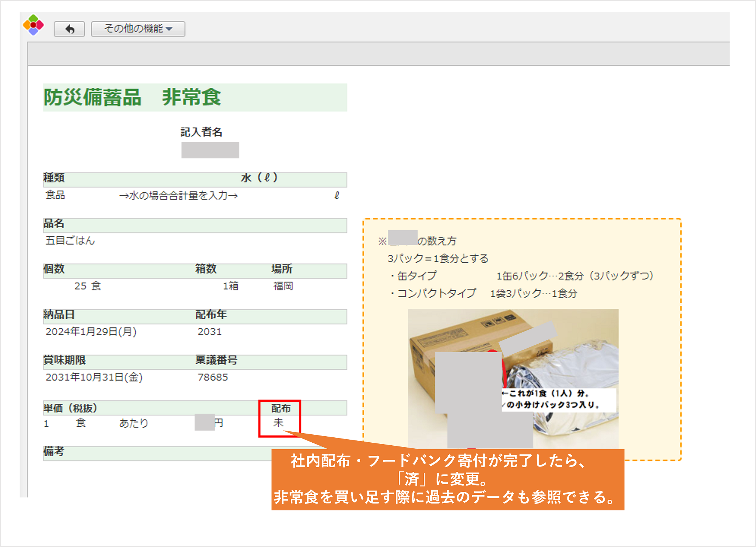Click the back arrow button
Viewport: 756px width, 547px height.
pyautogui.click(x=70, y=29)
